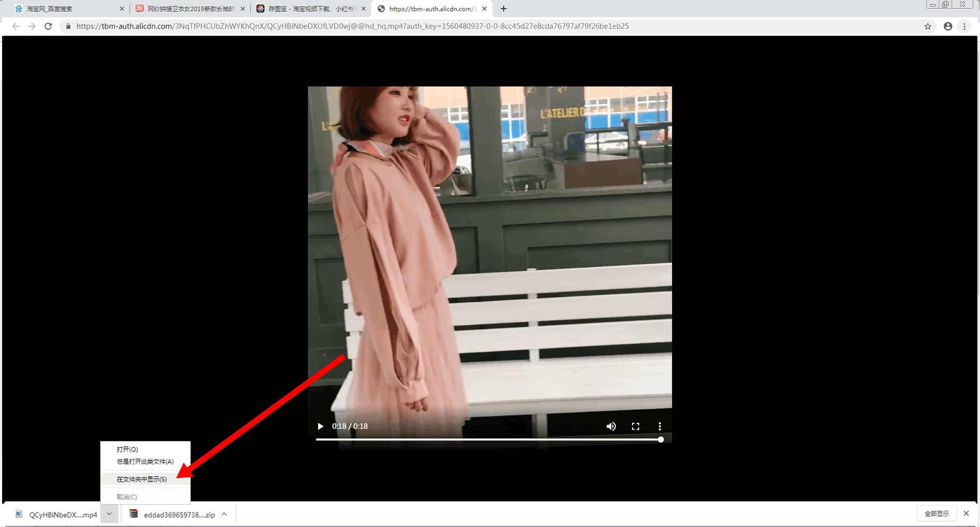Open the user profile icon
980x527 pixels.
[947, 26]
